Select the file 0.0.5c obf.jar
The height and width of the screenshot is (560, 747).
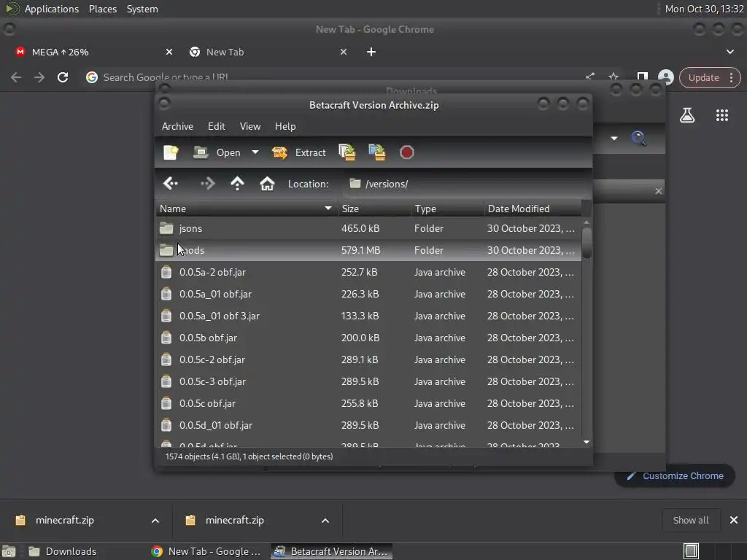pyautogui.click(x=368, y=404)
